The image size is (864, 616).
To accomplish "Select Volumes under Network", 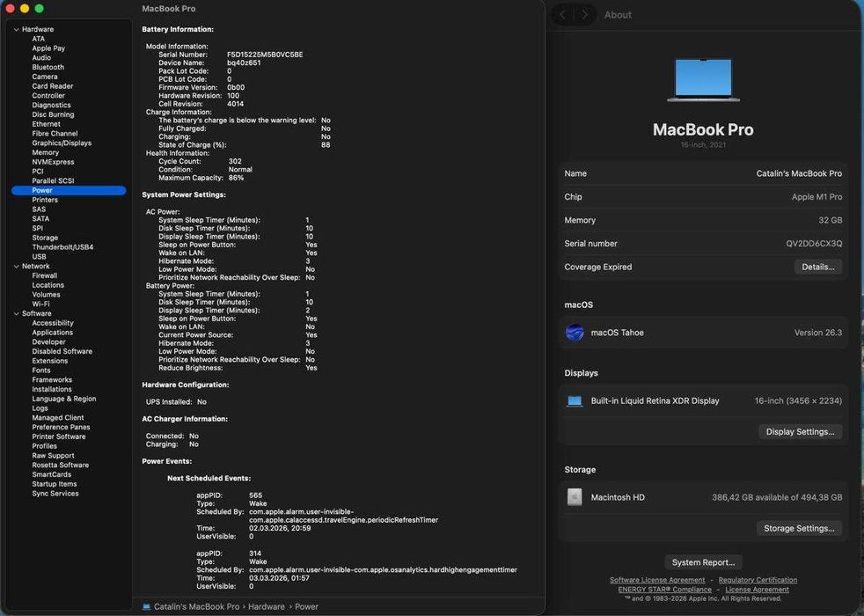I will pyautogui.click(x=47, y=294).
